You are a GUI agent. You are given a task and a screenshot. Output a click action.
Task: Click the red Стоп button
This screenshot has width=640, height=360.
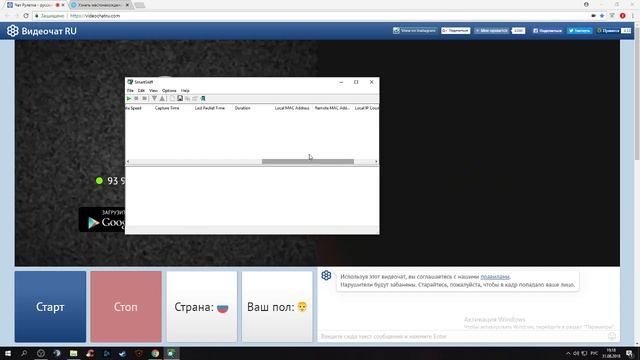coord(126,307)
